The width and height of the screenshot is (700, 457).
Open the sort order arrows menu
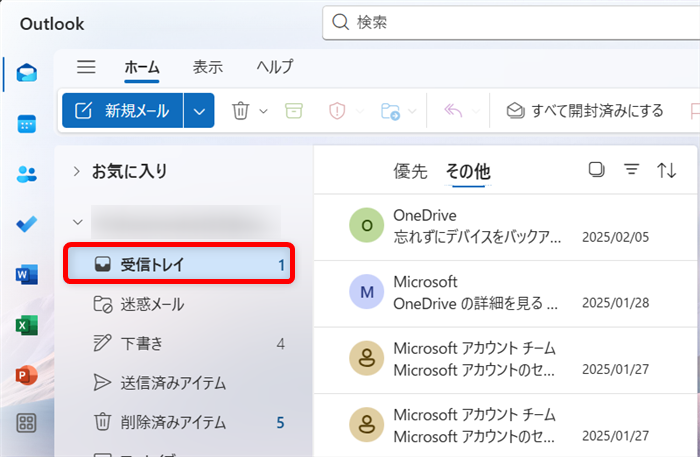[x=667, y=170]
